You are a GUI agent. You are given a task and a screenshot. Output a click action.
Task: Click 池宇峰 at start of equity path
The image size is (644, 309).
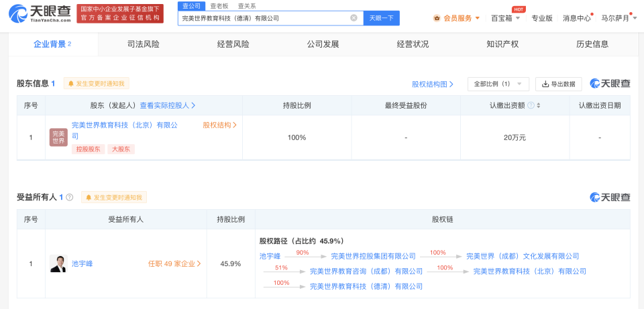[x=270, y=256]
